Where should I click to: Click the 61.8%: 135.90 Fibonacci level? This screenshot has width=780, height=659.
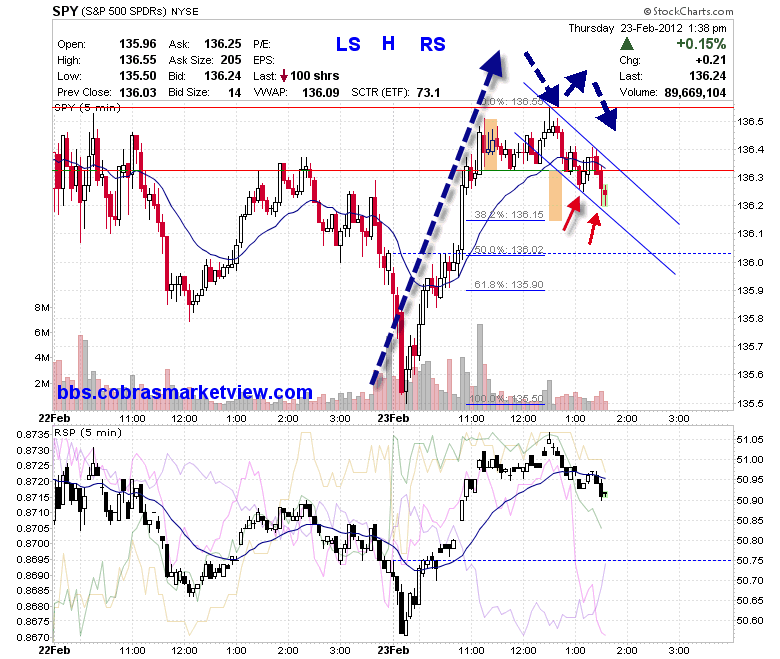508,284
